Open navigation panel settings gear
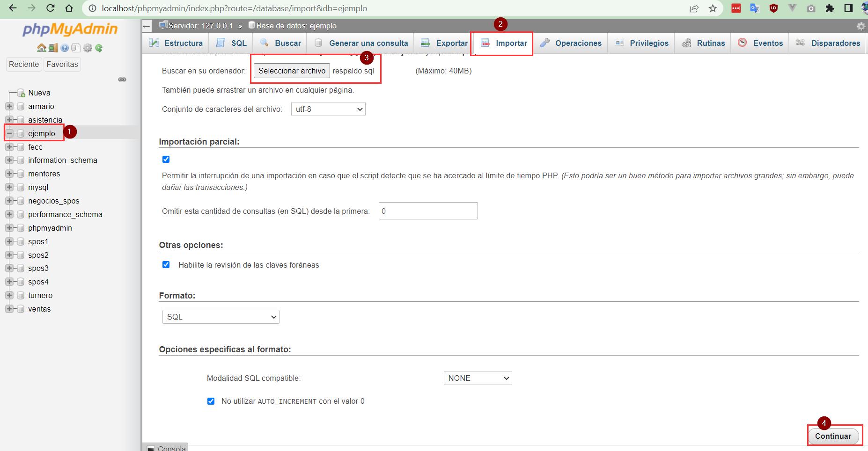Viewport: 868px width, 451px height. click(x=88, y=48)
